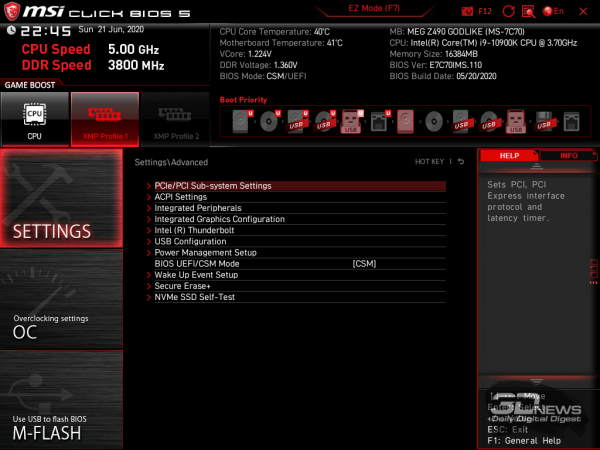The image size is (600, 450).
Task: Open BIOS UEFI/CSM Mode value [CSM]
Action: tap(364, 263)
